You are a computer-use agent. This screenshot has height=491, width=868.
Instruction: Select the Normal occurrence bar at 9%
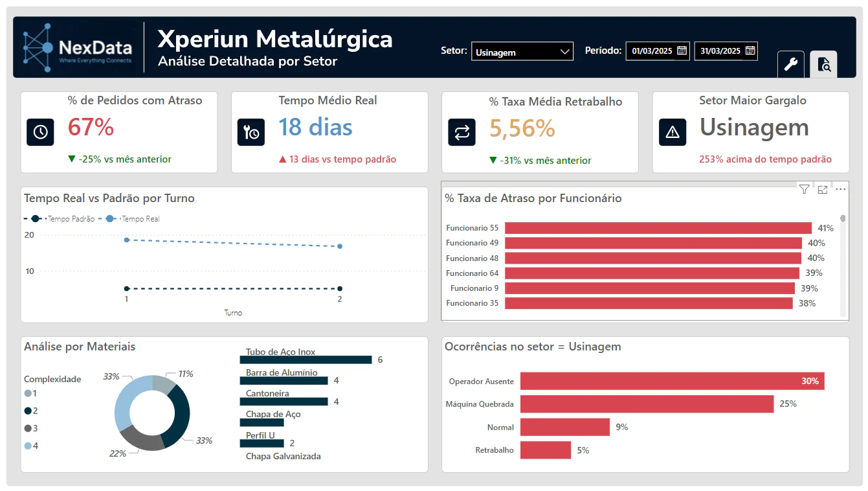pos(565,428)
